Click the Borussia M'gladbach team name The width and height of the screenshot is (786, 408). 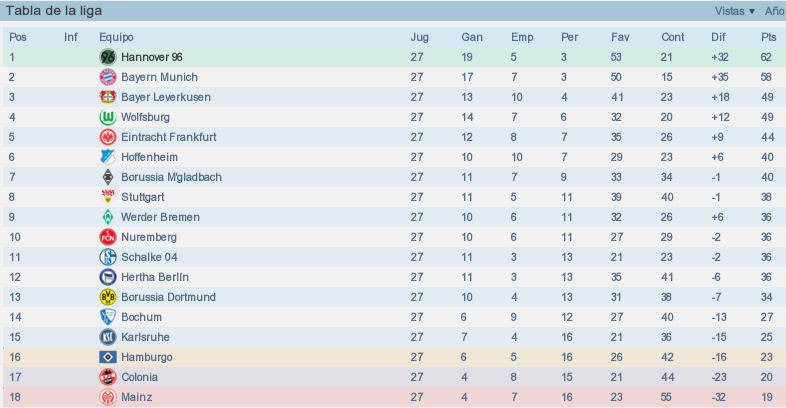(171, 177)
